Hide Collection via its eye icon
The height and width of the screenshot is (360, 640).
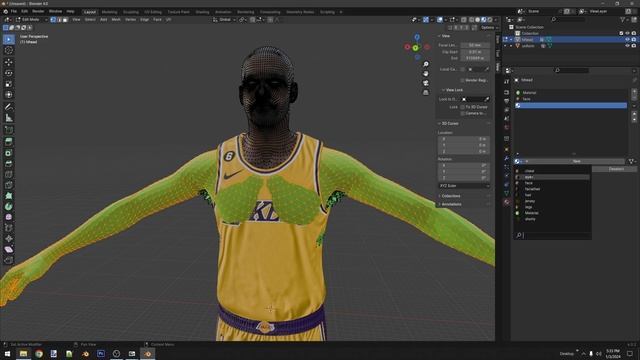[x=627, y=33]
